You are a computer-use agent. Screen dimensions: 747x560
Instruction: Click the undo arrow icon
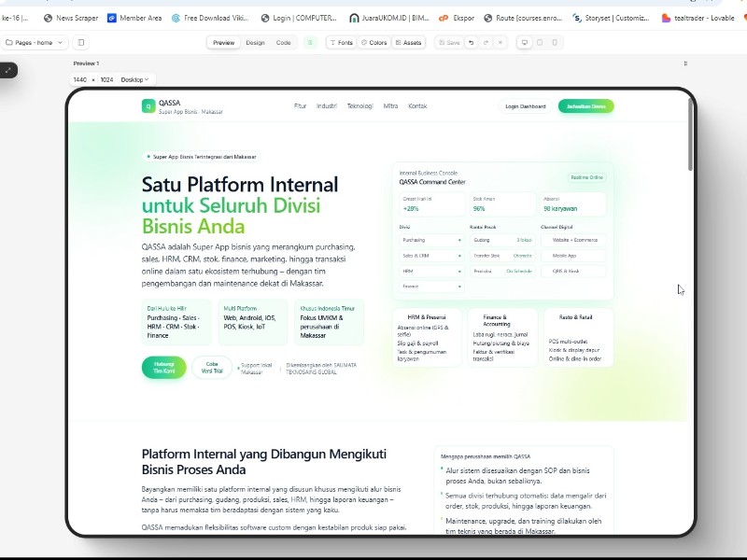coord(472,42)
